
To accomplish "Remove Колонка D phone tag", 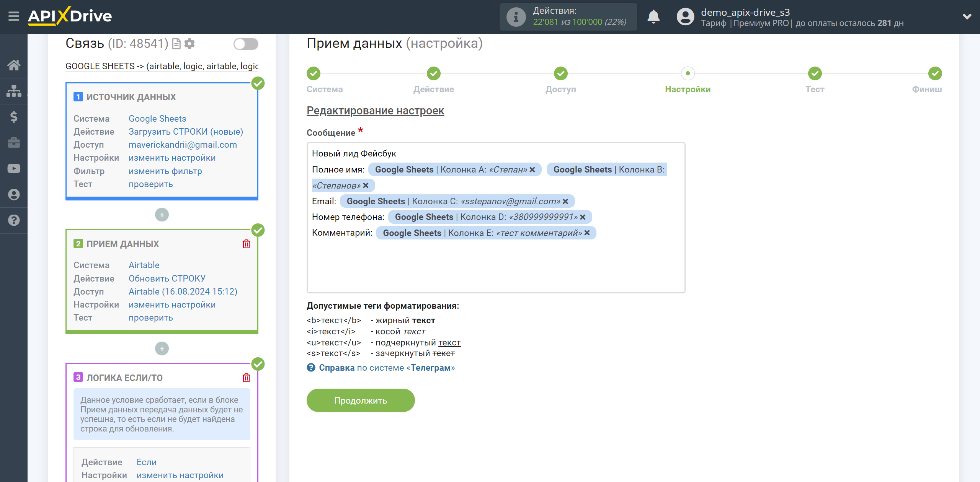I will click(583, 217).
